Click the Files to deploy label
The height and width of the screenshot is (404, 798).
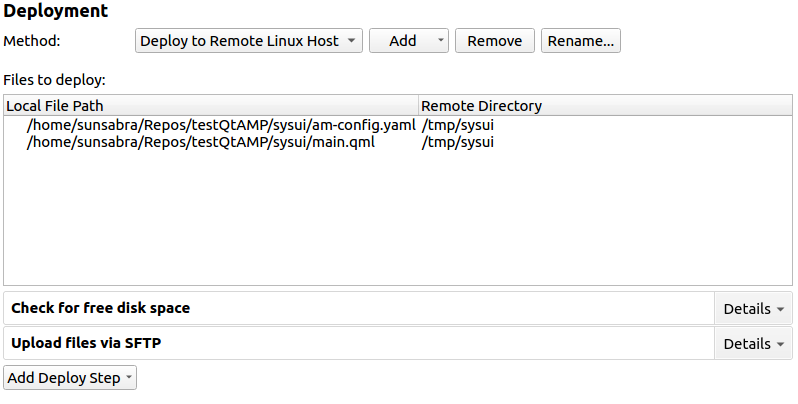pyautogui.click(x=54, y=79)
